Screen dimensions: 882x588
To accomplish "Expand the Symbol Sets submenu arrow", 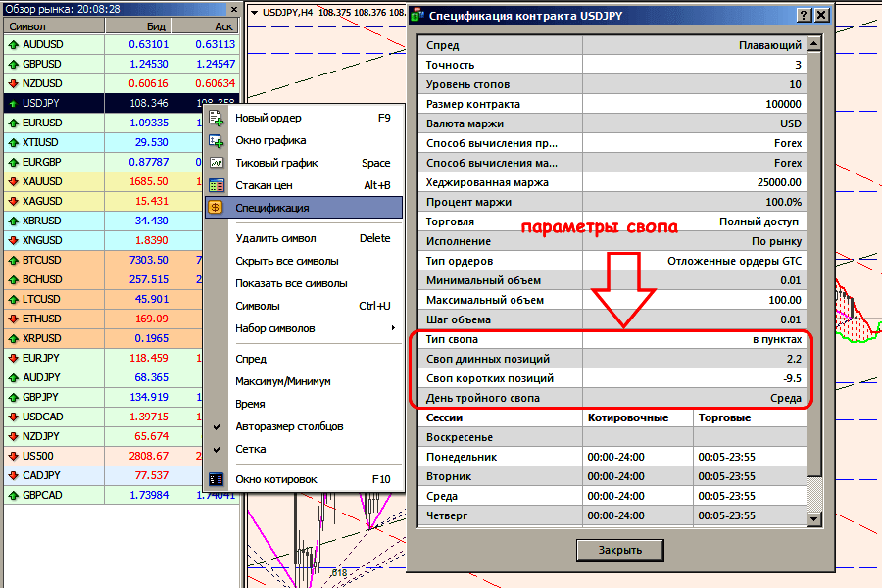I will pyautogui.click(x=393, y=328).
